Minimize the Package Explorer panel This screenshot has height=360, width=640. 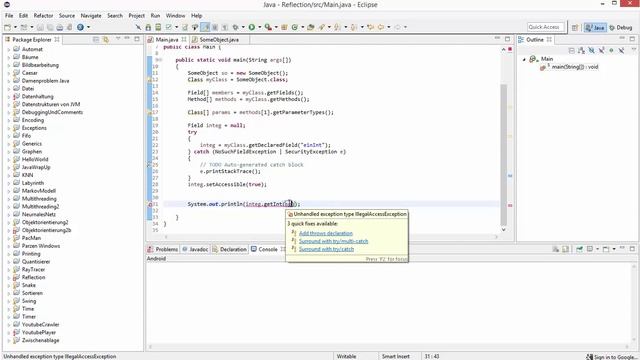pyautogui.click(x=127, y=38)
